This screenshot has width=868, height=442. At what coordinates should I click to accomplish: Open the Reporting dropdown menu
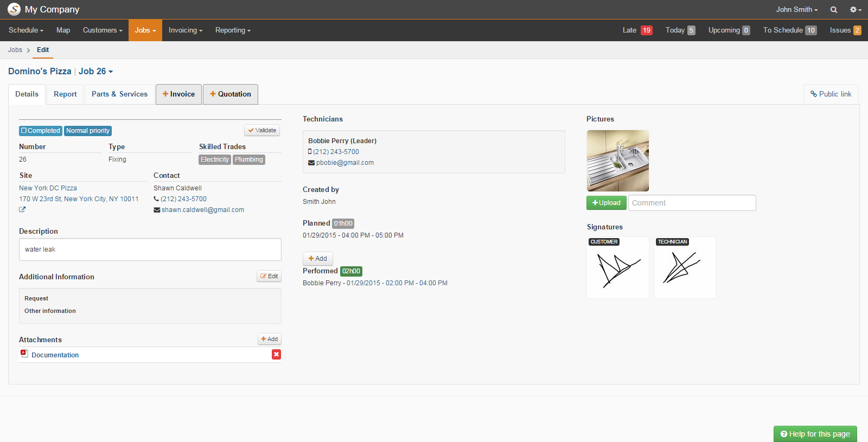coord(233,30)
